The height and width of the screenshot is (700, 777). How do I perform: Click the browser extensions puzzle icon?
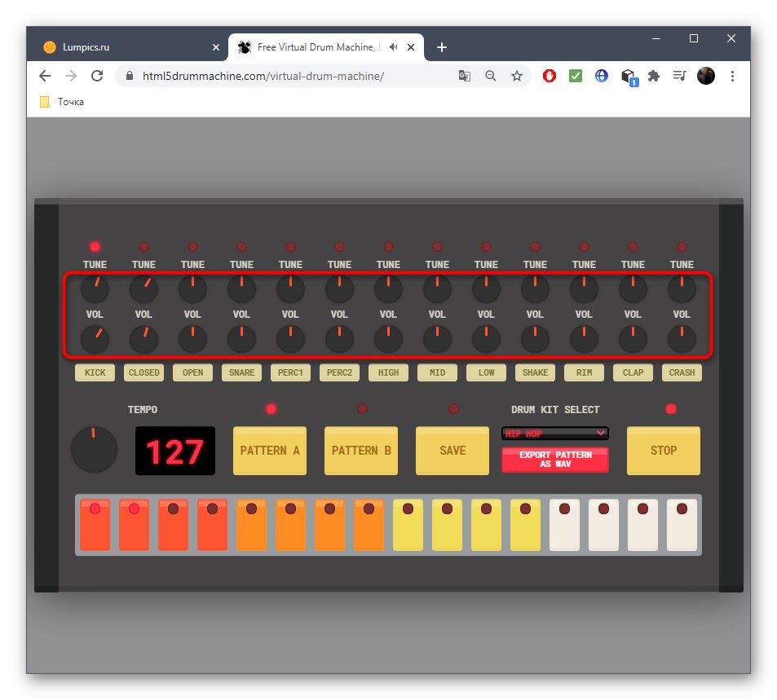pos(654,75)
